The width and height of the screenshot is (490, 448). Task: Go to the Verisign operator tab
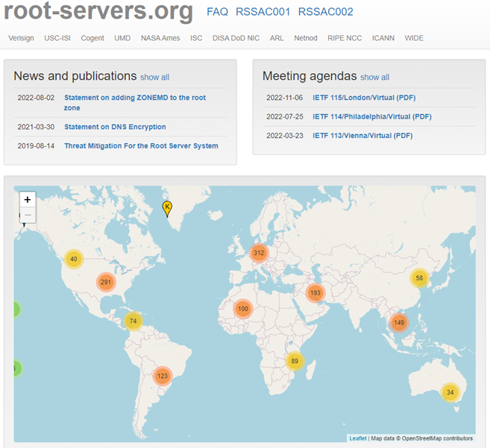tap(21, 38)
